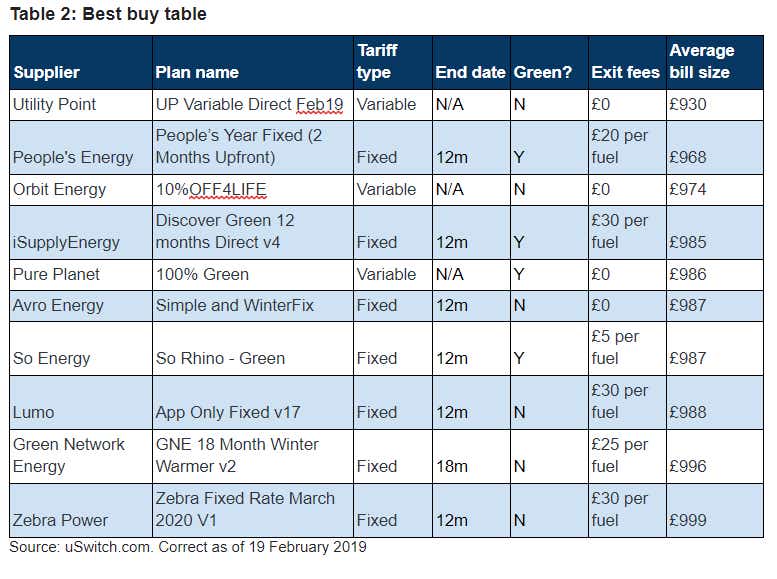The height and width of the screenshot is (579, 777).
Task: Click the Average bill size header
Action: (715, 63)
